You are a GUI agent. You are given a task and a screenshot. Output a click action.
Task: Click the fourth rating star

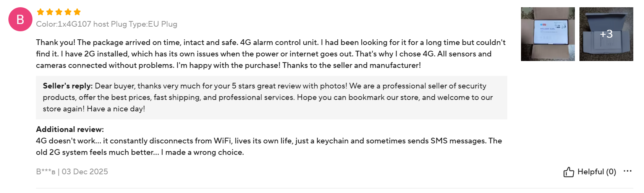(x=68, y=12)
